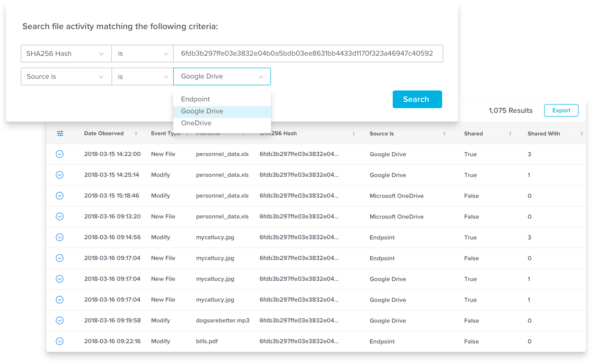
Task: Open the second row 'is' operator dropdown
Action: coord(143,76)
